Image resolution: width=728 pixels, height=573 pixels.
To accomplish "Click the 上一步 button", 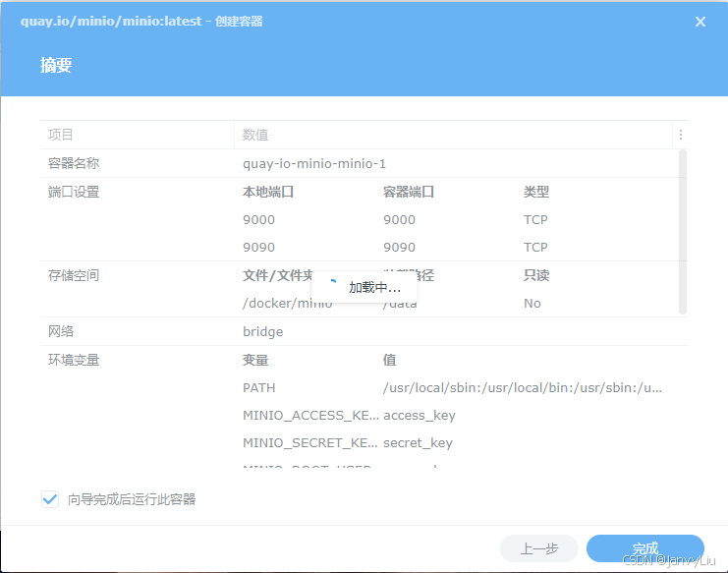I will 538,548.
